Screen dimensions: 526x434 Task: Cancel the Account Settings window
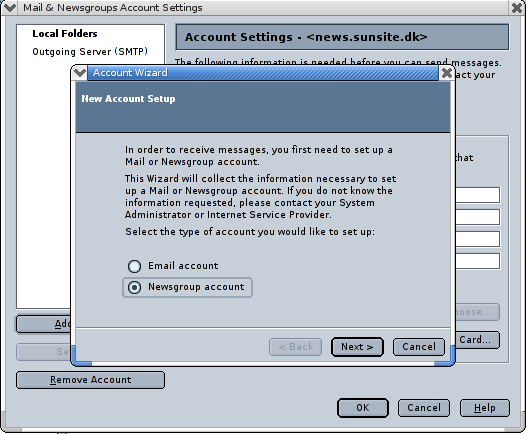tap(424, 408)
